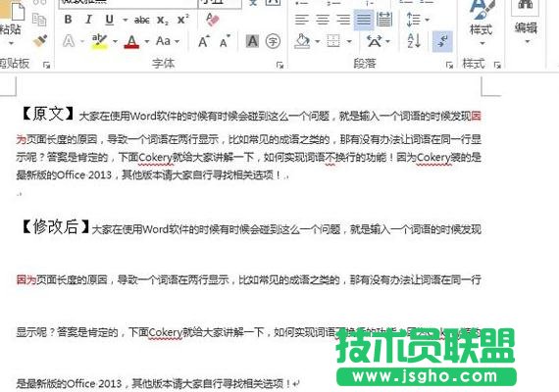The height and width of the screenshot is (392, 559).
Task: Toggle Show/Hide paragraph marks
Action: (x=442, y=41)
